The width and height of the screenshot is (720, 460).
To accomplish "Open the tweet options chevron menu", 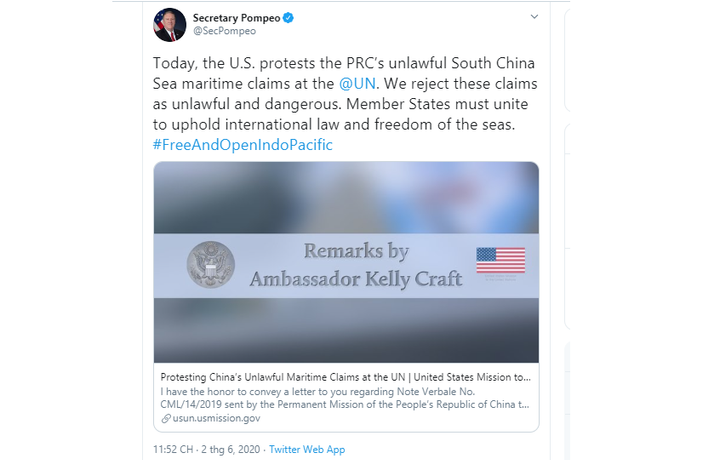I will 534,17.
